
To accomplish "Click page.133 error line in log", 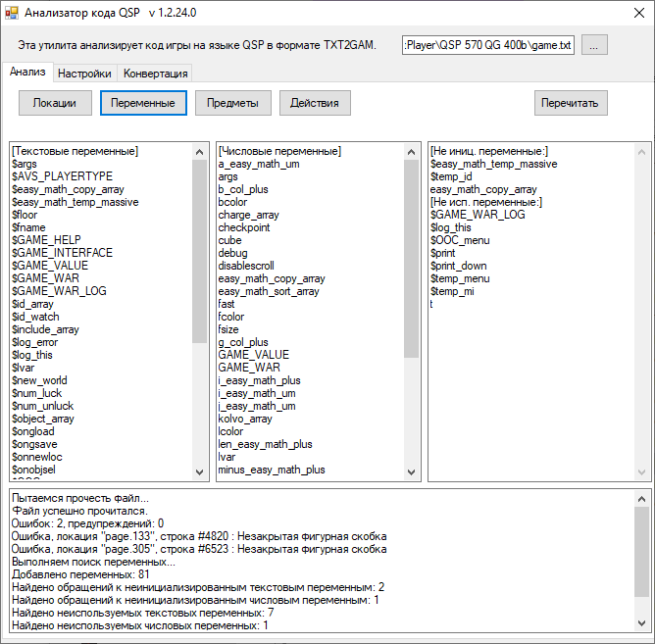I will [x=198, y=536].
